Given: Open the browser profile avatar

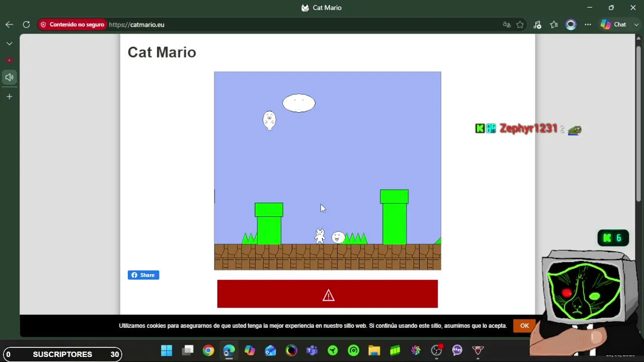Looking at the screenshot, I should click(x=571, y=25).
